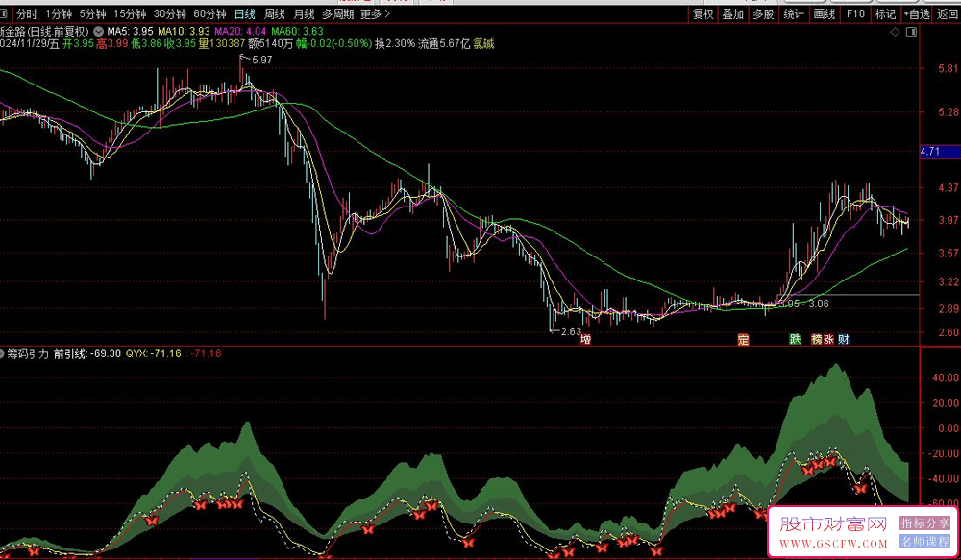Open the 多股 multi-stock view

pos(763,14)
